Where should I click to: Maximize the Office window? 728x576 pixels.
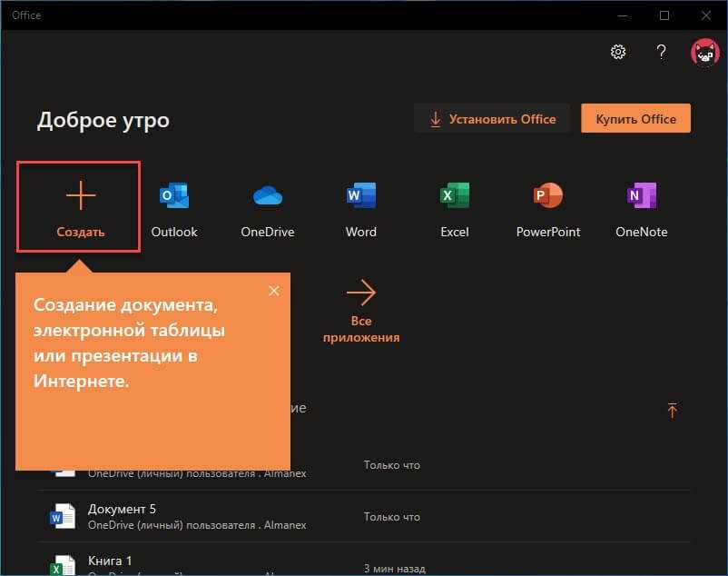point(664,15)
